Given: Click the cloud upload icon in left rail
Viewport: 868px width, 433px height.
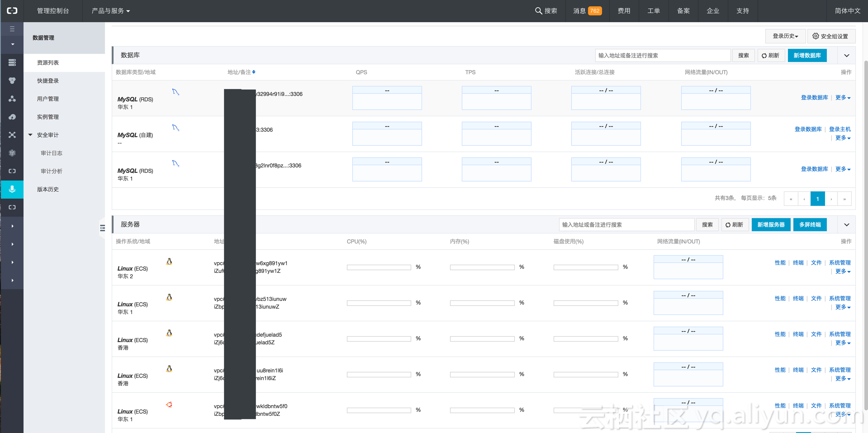Looking at the screenshot, I should pos(12,117).
